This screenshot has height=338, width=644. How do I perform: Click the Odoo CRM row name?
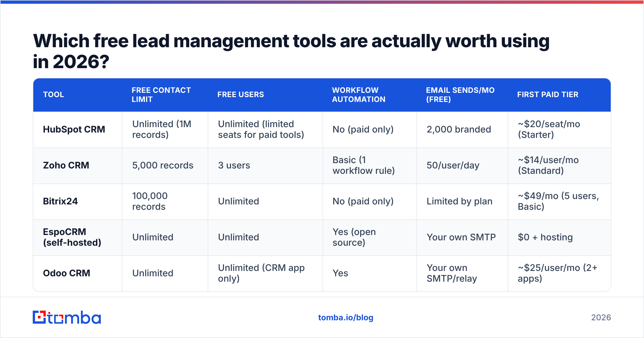tap(67, 273)
